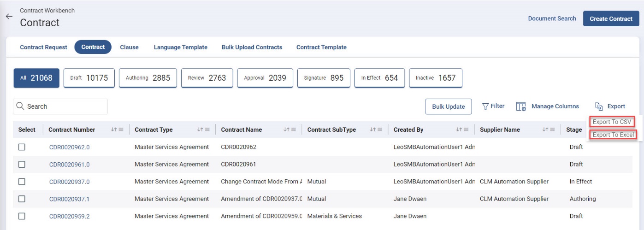The width and height of the screenshot is (644, 230).
Task: Tick the checkbox for CDR0020959.2
Action: click(22, 216)
